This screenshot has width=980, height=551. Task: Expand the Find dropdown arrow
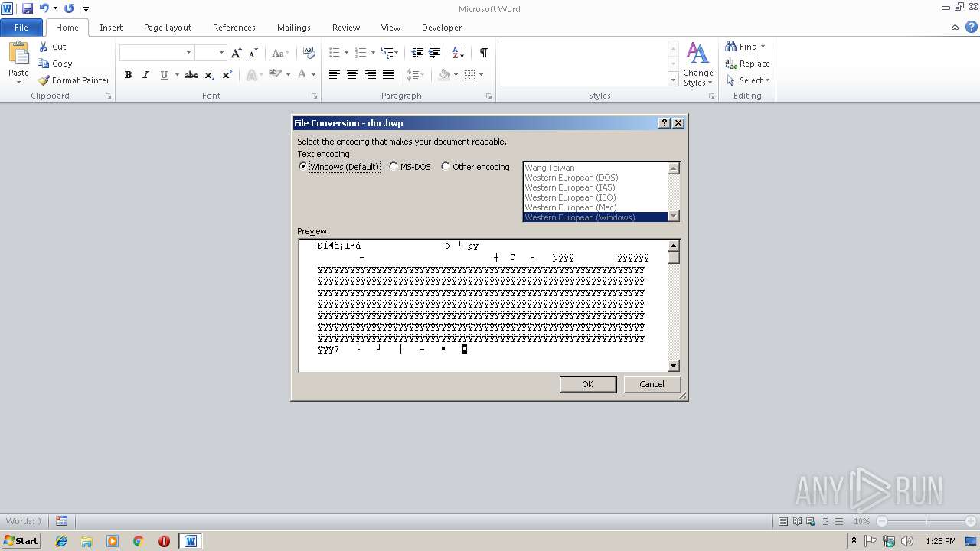(x=763, y=47)
